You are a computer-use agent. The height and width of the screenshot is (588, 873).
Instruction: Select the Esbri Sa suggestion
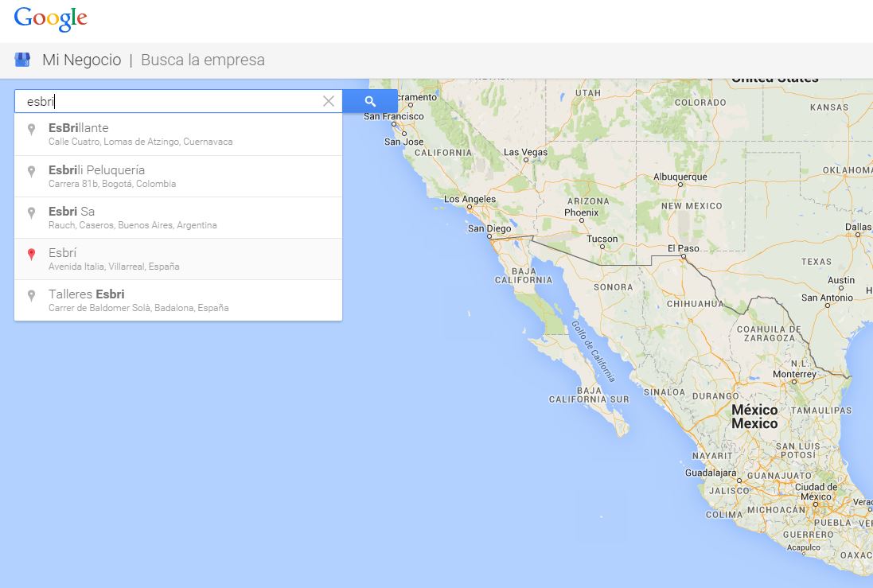[x=178, y=218]
